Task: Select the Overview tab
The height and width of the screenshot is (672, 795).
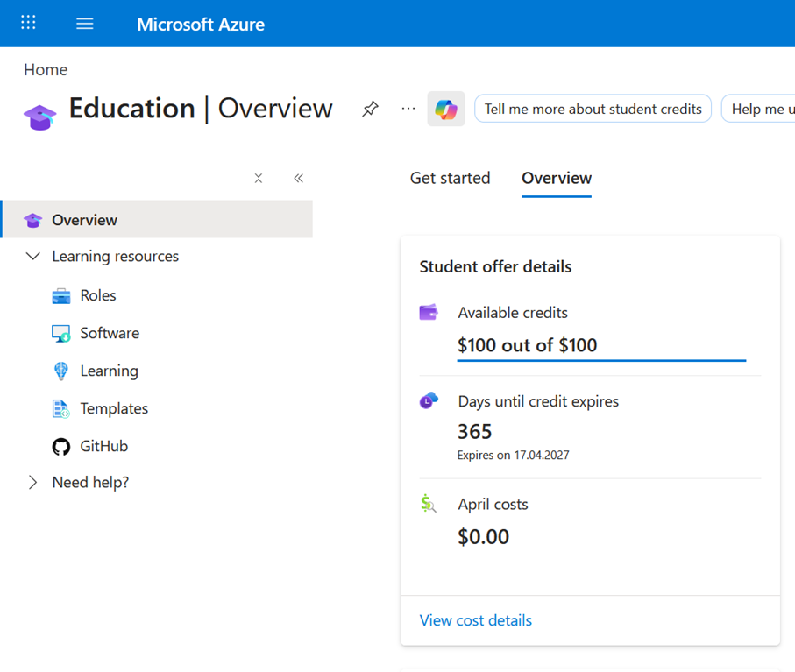Action: (x=557, y=179)
